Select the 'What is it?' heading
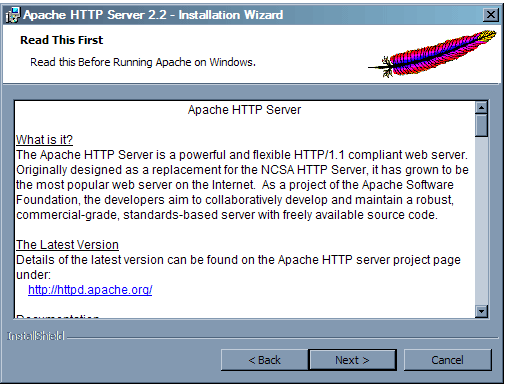Screen dimensions: 508x388 [44, 140]
